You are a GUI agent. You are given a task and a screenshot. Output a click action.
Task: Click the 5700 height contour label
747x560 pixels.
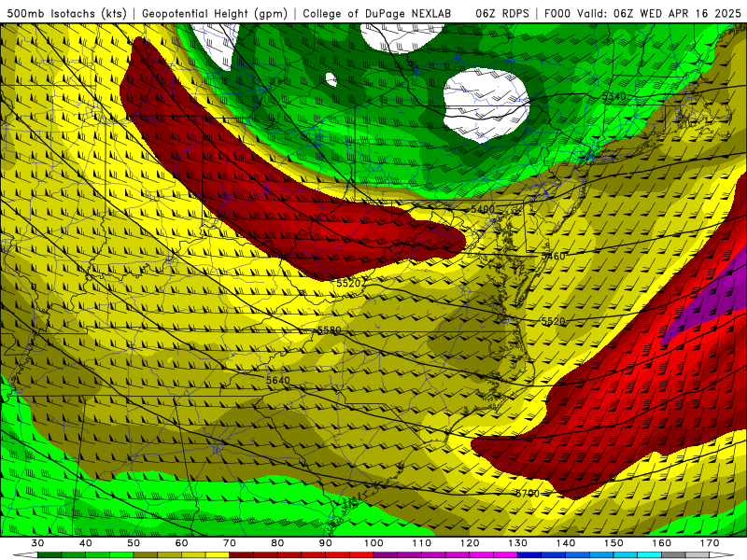[x=528, y=494]
